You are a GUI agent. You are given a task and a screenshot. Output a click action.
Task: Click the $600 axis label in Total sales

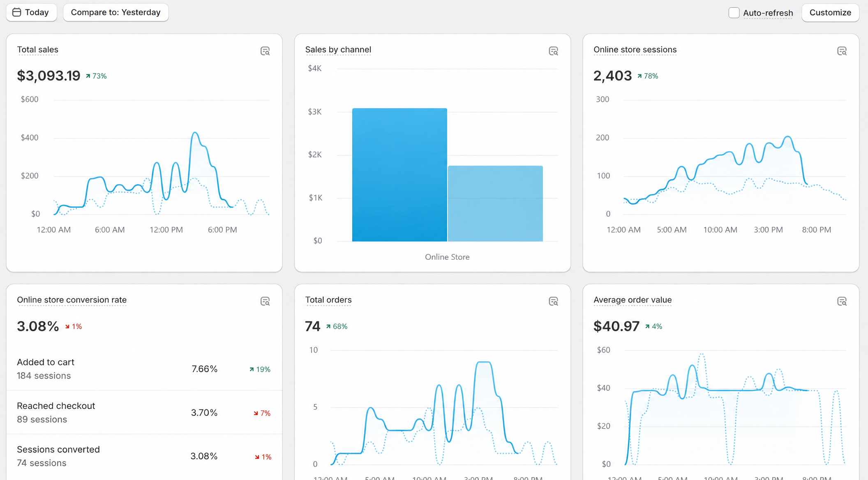tap(30, 99)
